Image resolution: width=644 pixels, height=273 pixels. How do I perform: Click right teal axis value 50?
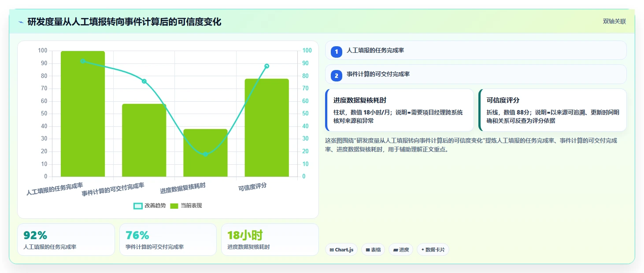coord(305,114)
